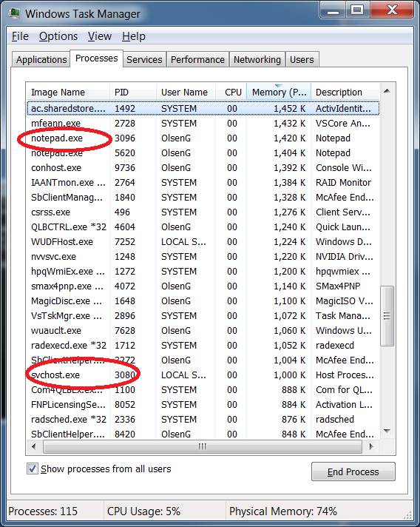Select the hpqWmiEx.exe process
Image resolution: width=420 pixels, height=527 pixels.
[x=203, y=271]
